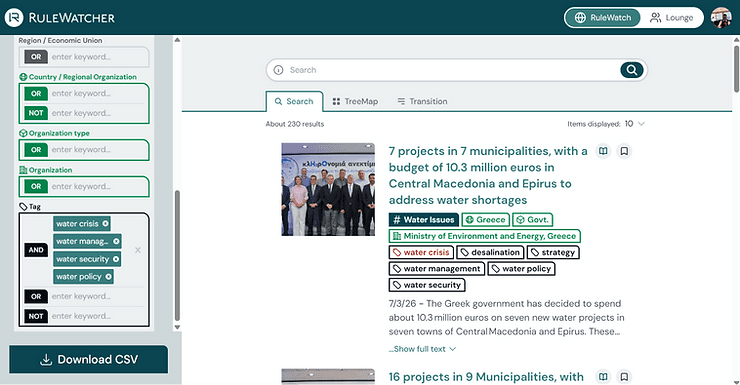
Task: Remove the water manag... tag filter
Action: (x=116, y=241)
